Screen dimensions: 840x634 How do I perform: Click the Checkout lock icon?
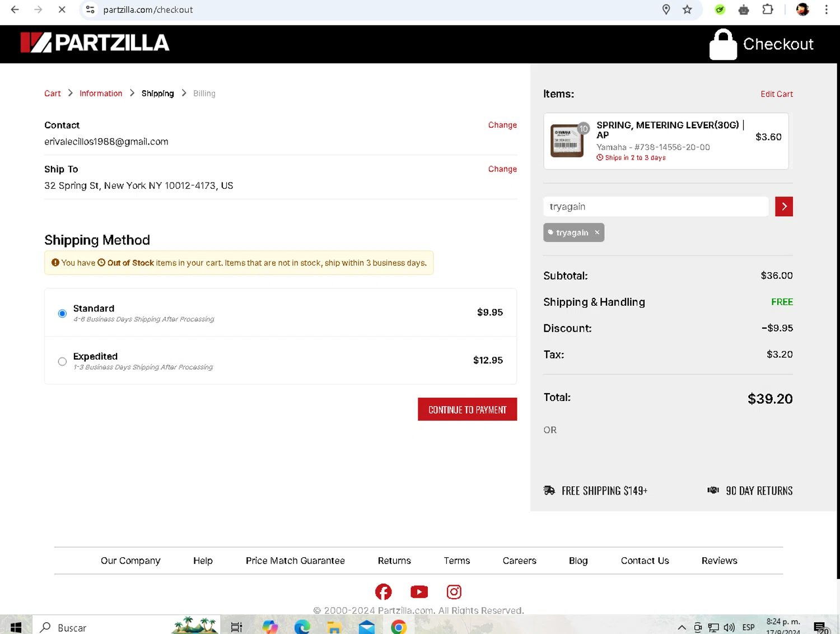click(x=723, y=44)
